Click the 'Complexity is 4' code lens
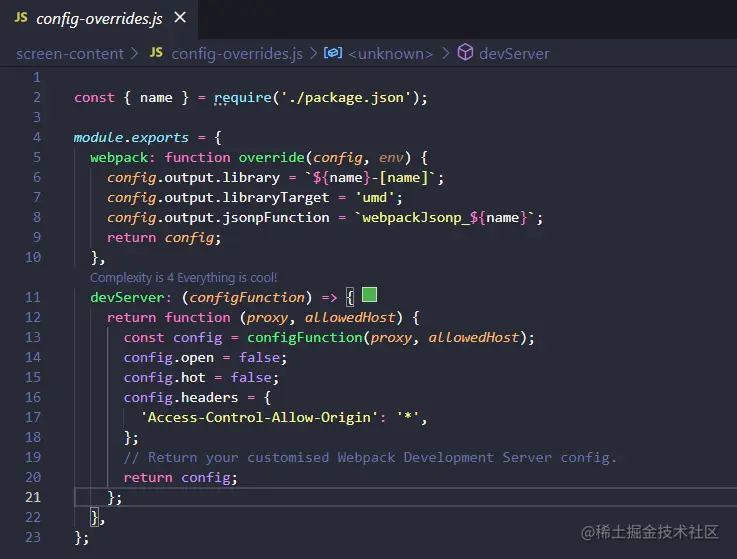 point(183,278)
